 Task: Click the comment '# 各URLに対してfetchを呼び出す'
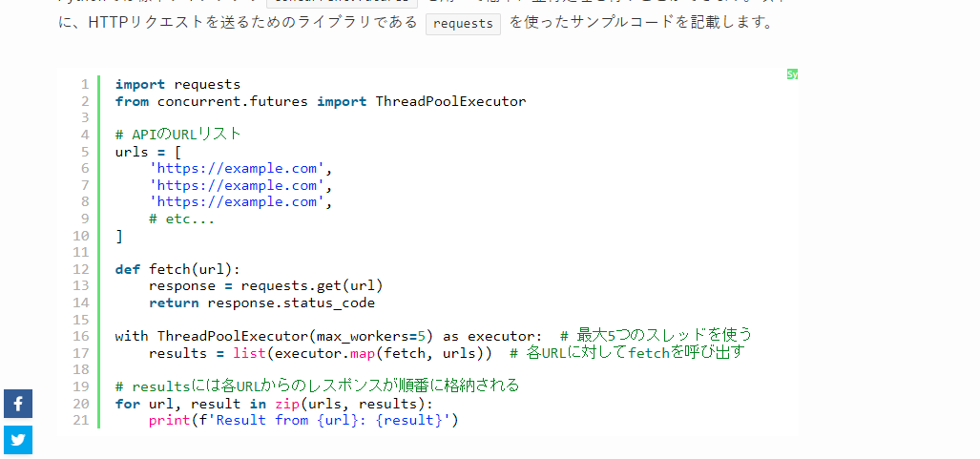[628, 353]
